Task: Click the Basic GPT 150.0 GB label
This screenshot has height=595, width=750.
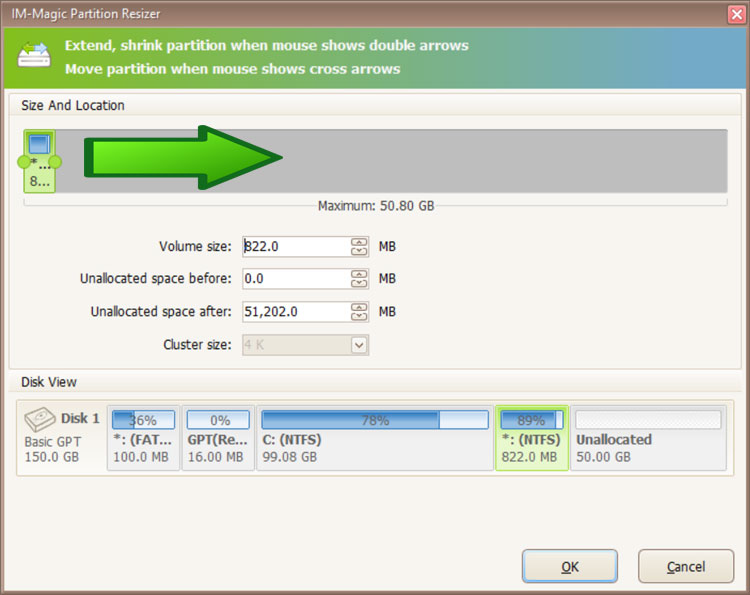Action: [x=53, y=449]
